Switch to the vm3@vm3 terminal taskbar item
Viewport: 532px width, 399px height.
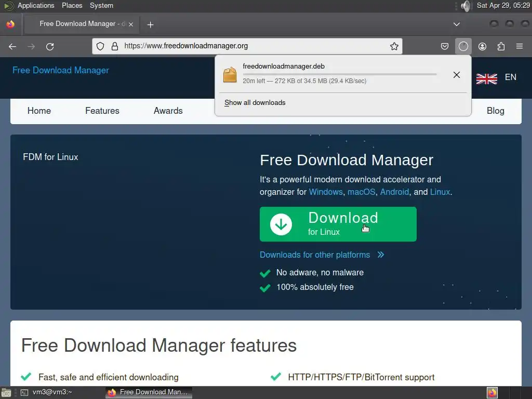click(x=46, y=393)
